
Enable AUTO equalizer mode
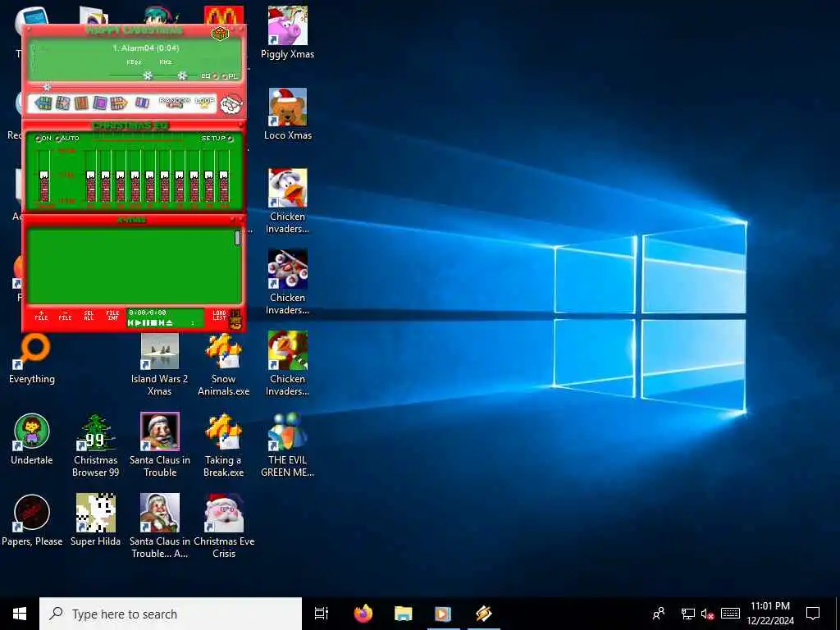pos(67,138)
